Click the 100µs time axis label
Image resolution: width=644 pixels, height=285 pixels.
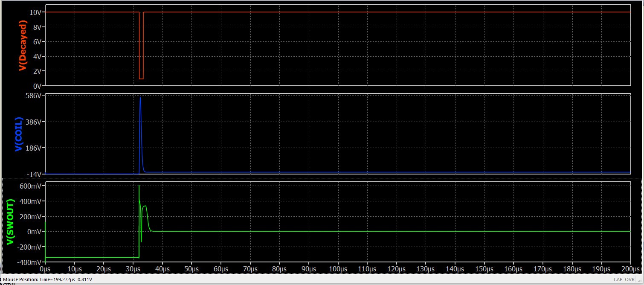[338, 269]
